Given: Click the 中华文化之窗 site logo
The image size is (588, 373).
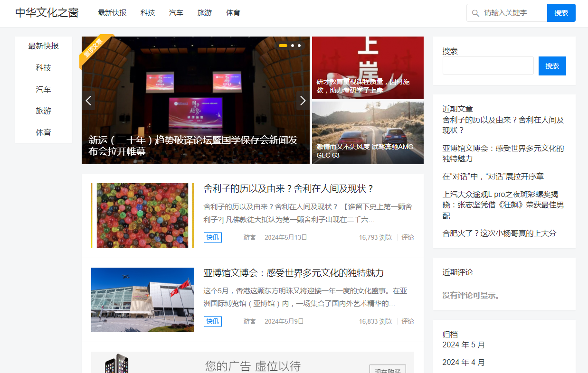Looking at the screenshot, I should [x=47, y=13].
